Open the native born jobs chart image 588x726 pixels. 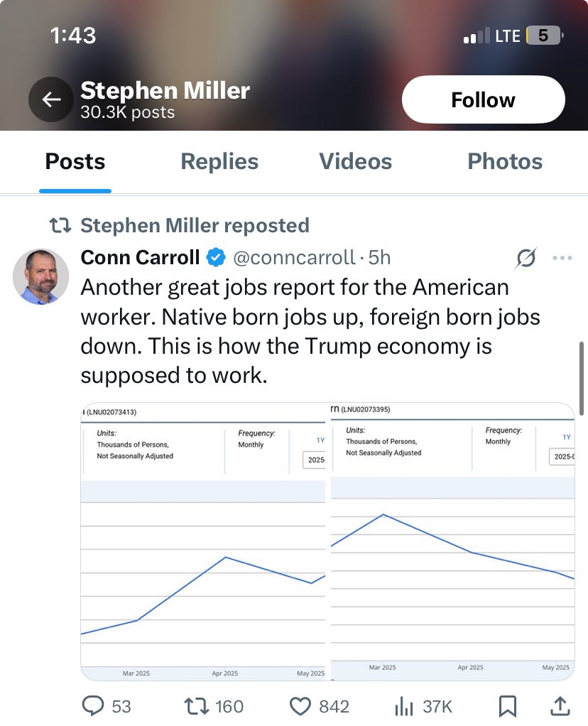tap(203, 541)
